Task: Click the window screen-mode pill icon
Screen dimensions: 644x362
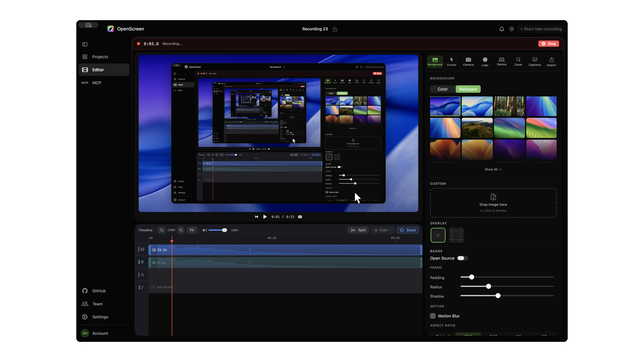Action: pyautogui.click(x=88, y=25)
